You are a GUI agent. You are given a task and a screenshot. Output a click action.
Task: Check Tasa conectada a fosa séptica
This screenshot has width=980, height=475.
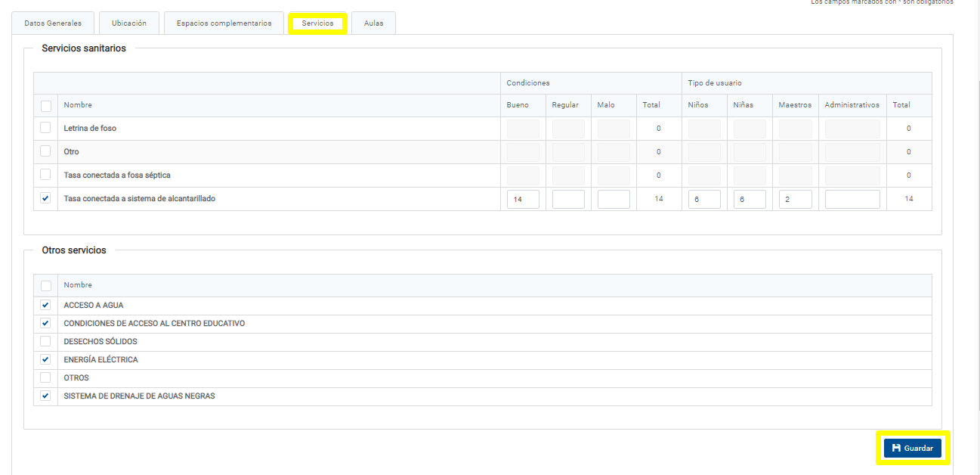pyautogui.click(x=45, y=175)
